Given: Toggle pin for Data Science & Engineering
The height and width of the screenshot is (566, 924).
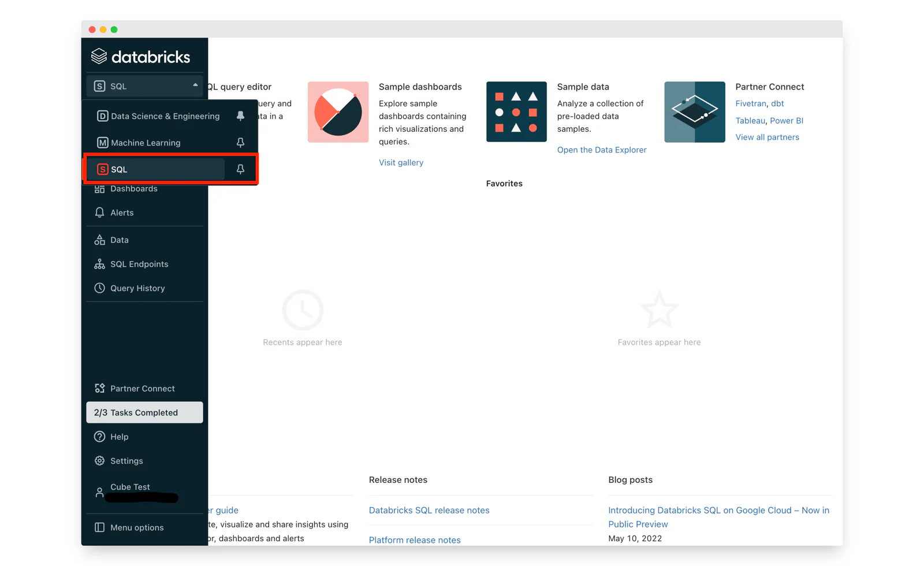Looking at the screenshot, I should tap(240, 116).
